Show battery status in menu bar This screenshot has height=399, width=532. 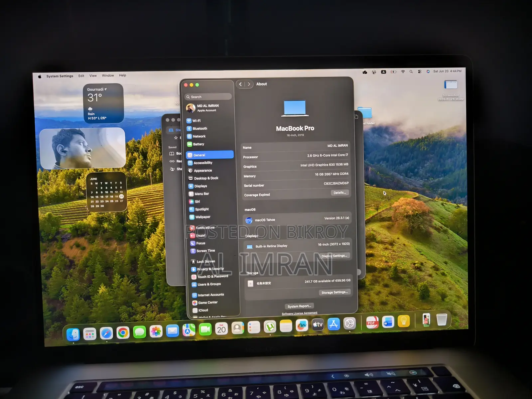(394, 72)
